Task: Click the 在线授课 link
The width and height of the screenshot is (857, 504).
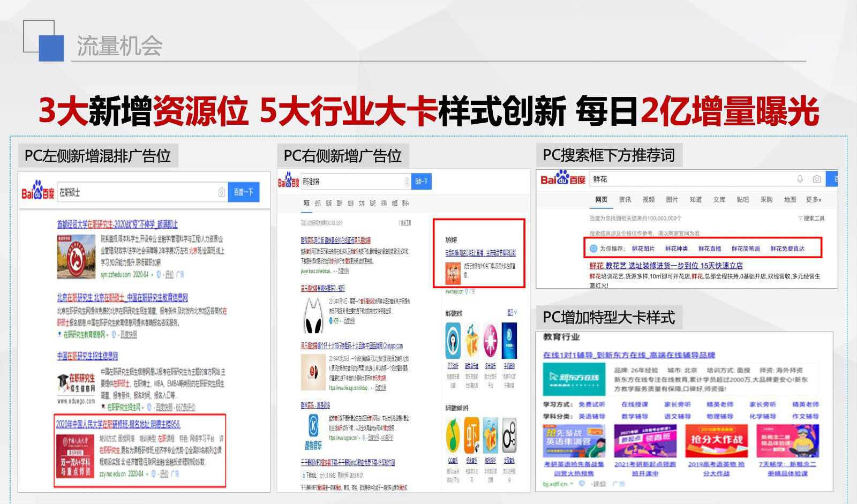Action: [635, 404]
